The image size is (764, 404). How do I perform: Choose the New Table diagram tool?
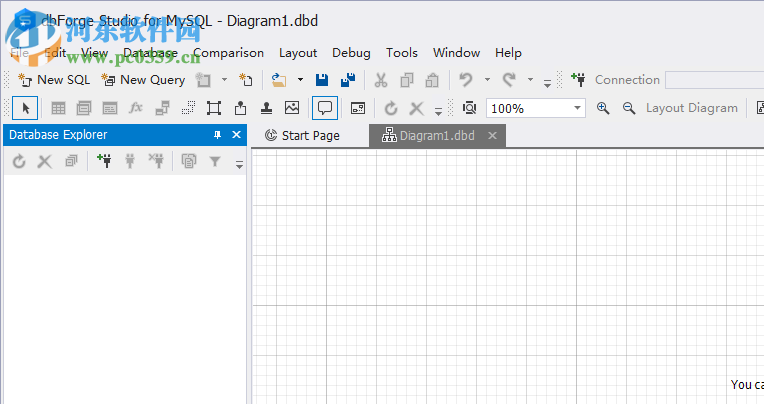[x=58, y=108]
